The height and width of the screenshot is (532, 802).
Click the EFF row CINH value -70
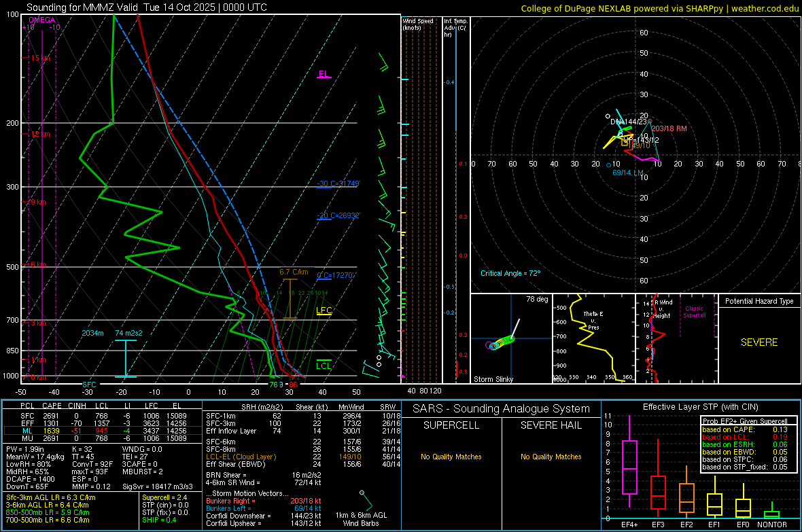pos(77,423)
